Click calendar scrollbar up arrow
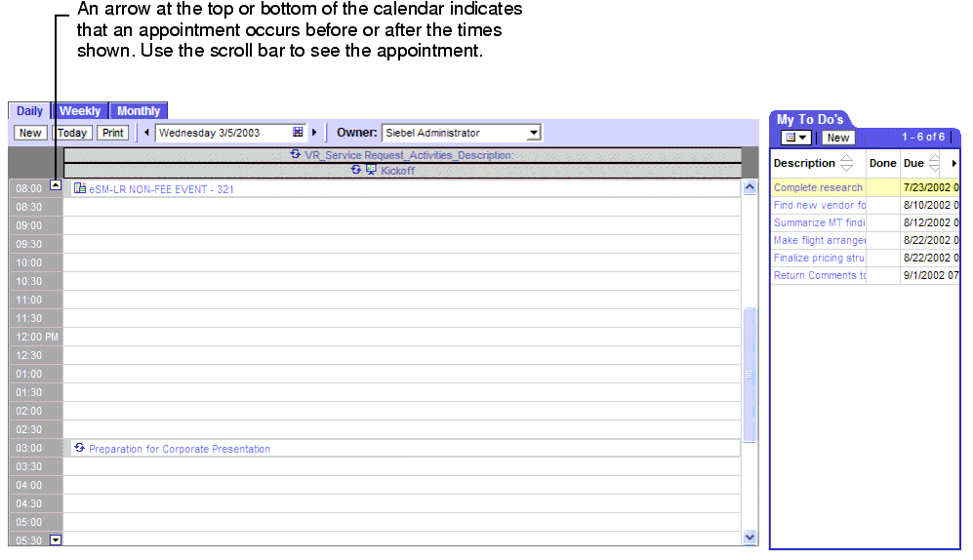Screen dimensions: 973x560 coord(750,187)
